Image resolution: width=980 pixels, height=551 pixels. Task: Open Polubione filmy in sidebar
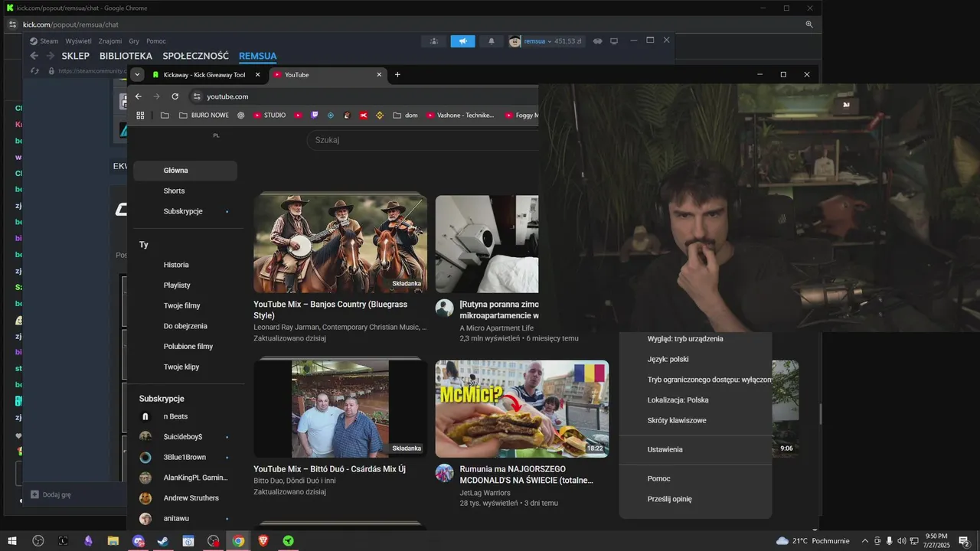185,347
